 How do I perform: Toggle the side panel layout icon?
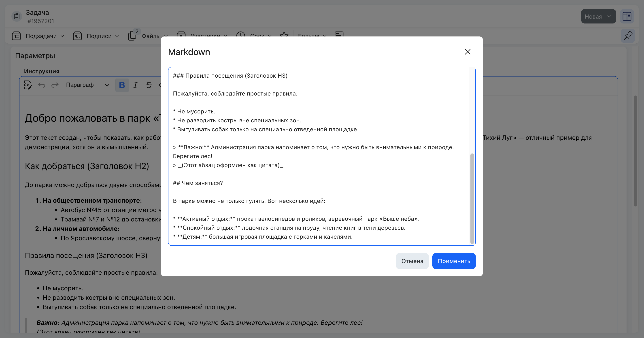pos(627,17)
